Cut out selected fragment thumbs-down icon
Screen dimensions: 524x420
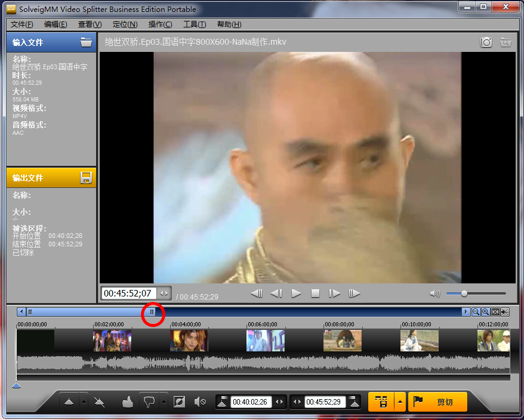point(149,402)
